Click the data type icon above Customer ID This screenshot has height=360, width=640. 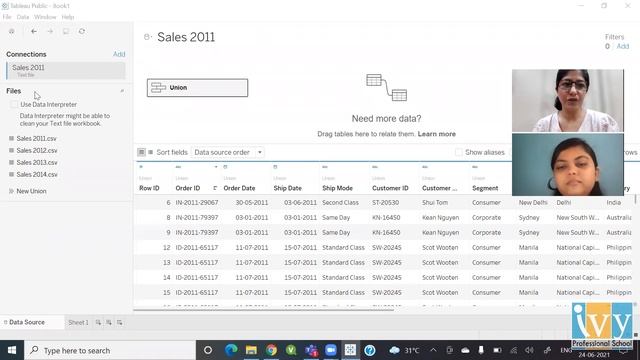pos(375,167)
